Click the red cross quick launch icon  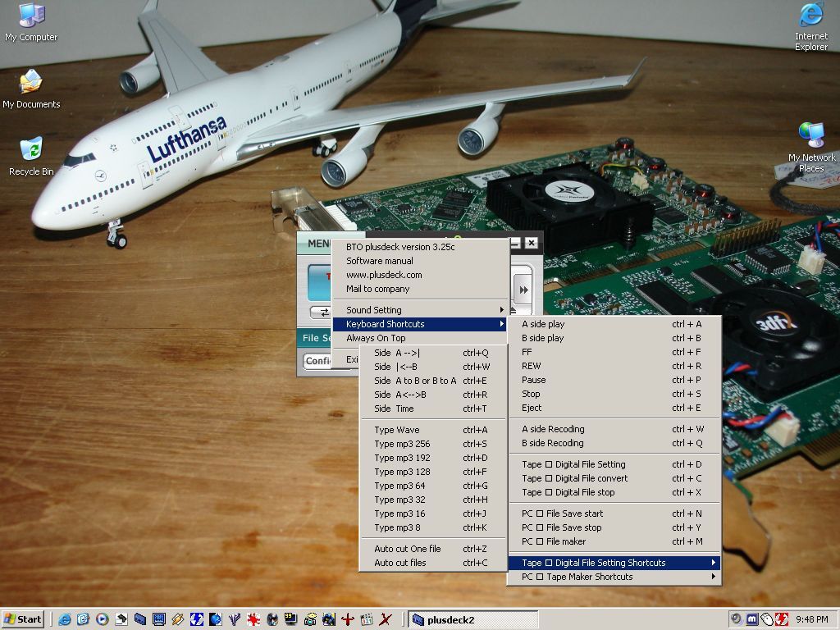[348, 619]
